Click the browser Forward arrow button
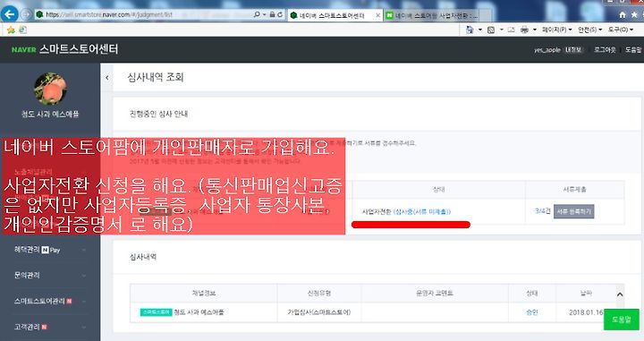 coord(25,14)
